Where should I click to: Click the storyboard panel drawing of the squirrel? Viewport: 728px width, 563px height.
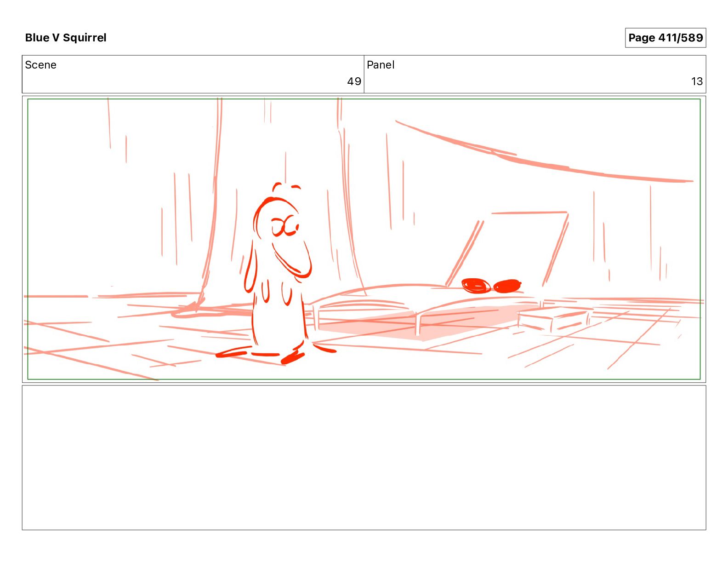pos(364,239)
